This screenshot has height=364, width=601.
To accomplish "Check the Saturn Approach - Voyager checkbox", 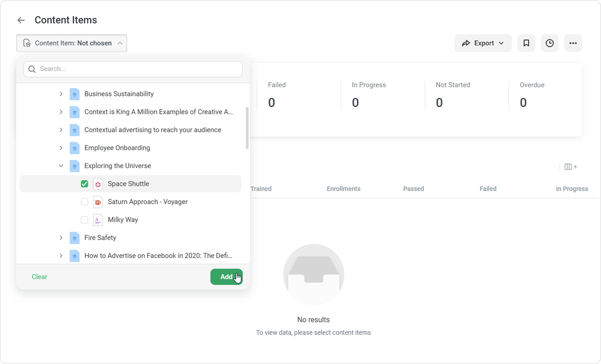I will tap(85, 202).
